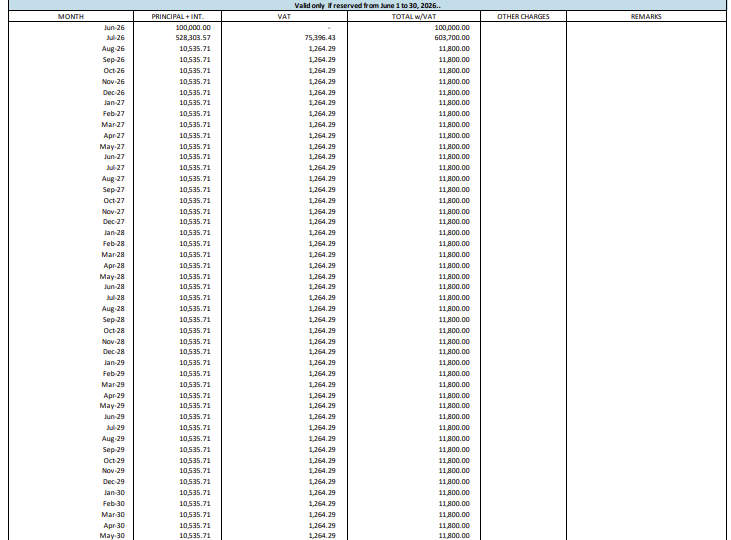Select the REMARKS column header
The width and height of the screenshot is (731, 540).
pos(646,16)
